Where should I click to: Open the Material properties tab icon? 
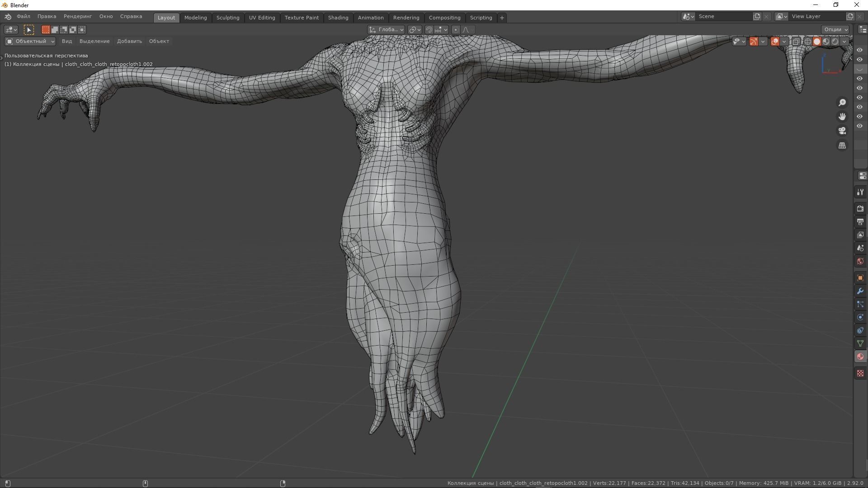860,357
